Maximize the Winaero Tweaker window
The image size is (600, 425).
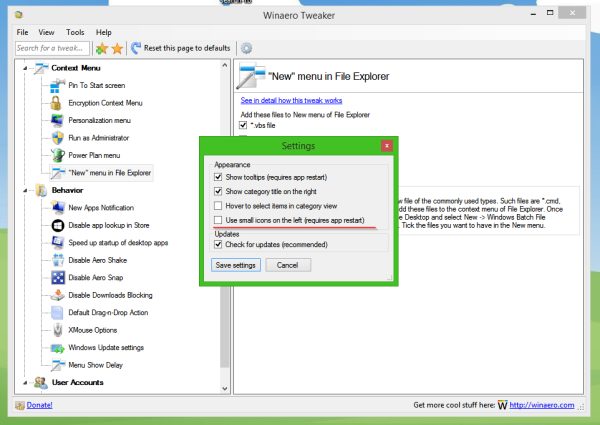click(x=550, y=13)
